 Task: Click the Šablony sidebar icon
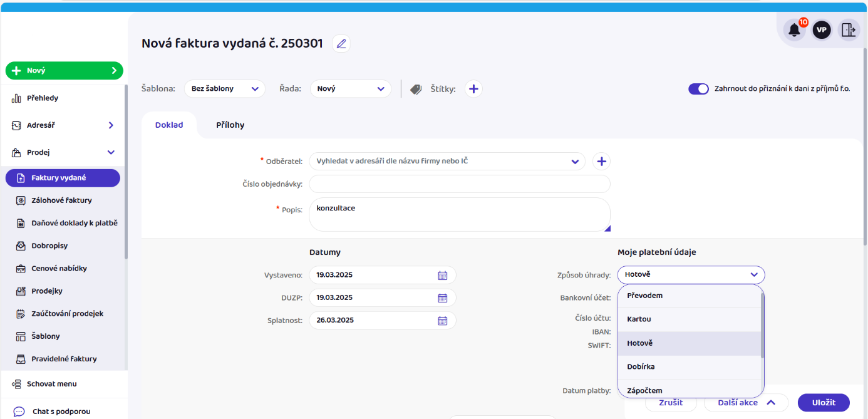(x=21, y=336)
